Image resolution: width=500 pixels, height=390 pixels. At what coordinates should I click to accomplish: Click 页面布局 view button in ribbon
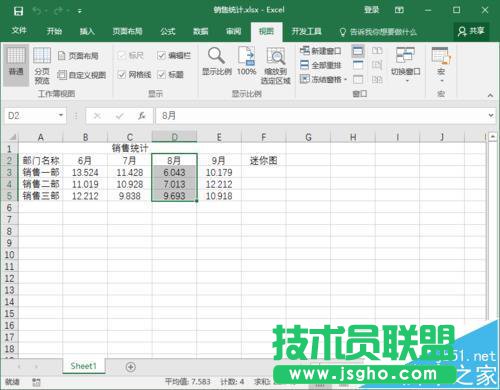pos(78,55)
